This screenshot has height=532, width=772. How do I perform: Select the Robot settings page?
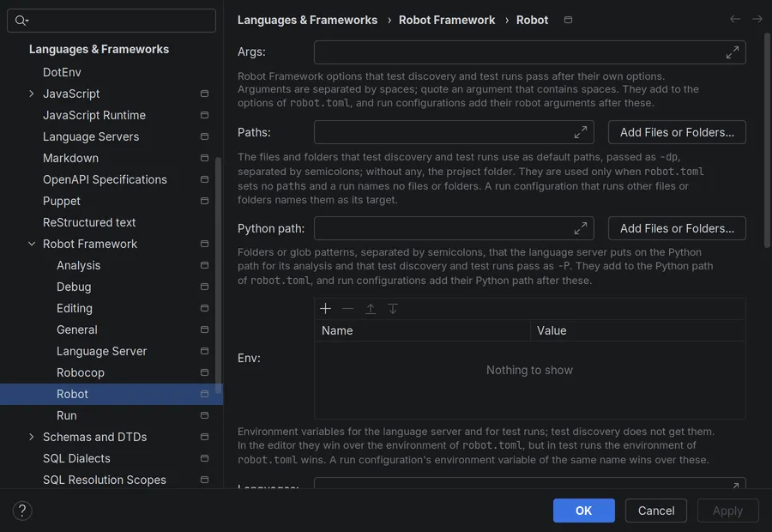tap(112, 394)
